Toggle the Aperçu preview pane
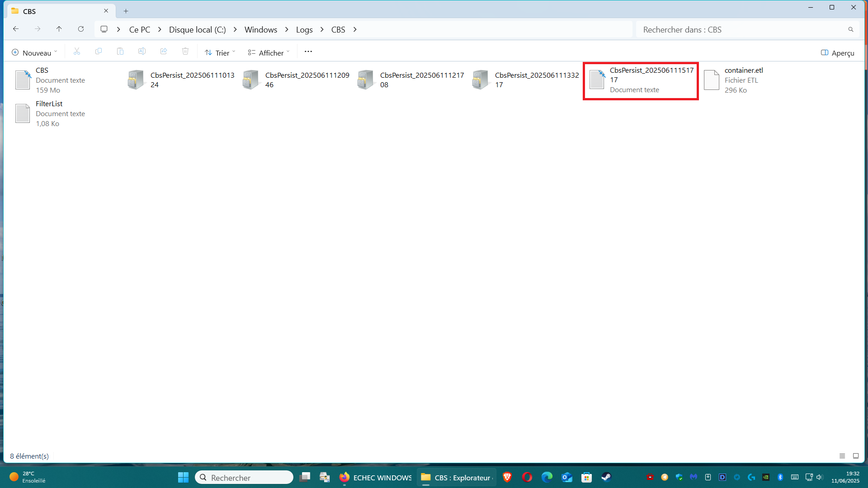 click(837, 53)
